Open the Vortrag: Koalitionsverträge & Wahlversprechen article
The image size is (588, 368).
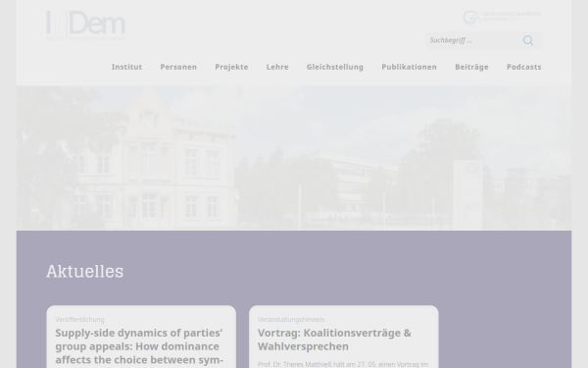[x=334, y=340]
